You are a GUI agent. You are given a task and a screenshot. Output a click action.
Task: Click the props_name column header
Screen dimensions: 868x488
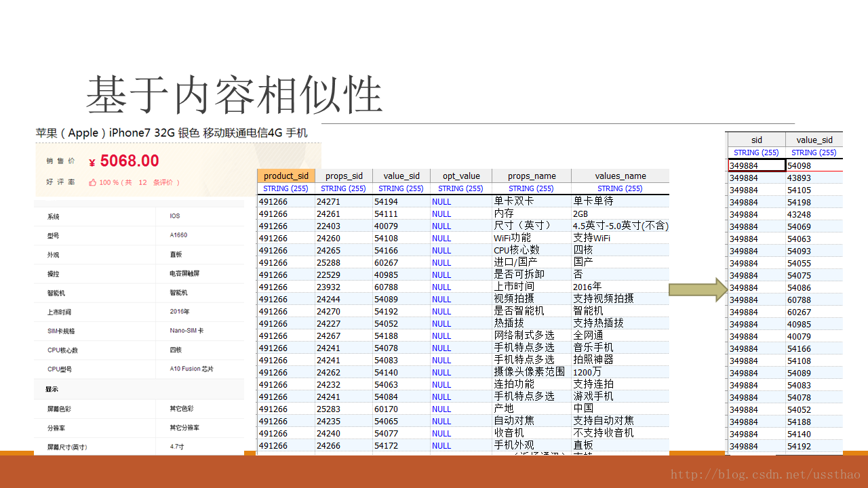(532, 176)
